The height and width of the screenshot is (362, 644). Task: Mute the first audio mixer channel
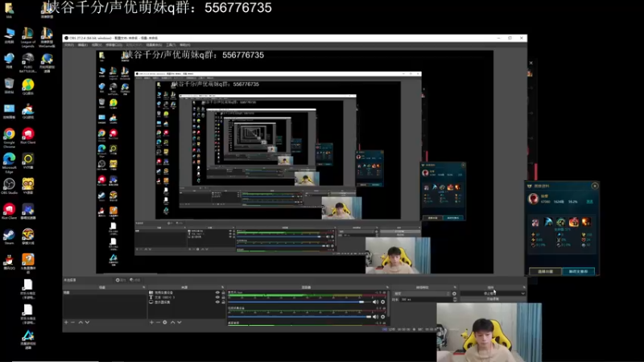pos(375,302)
